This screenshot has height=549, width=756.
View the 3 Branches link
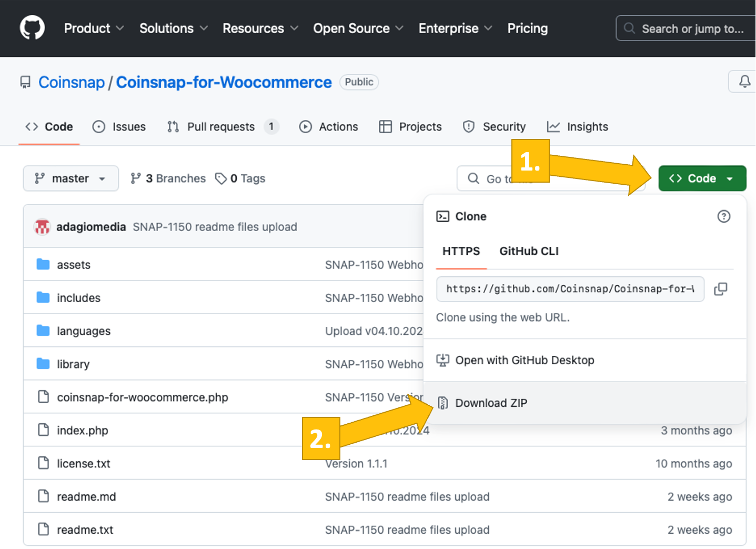(168, 178)
